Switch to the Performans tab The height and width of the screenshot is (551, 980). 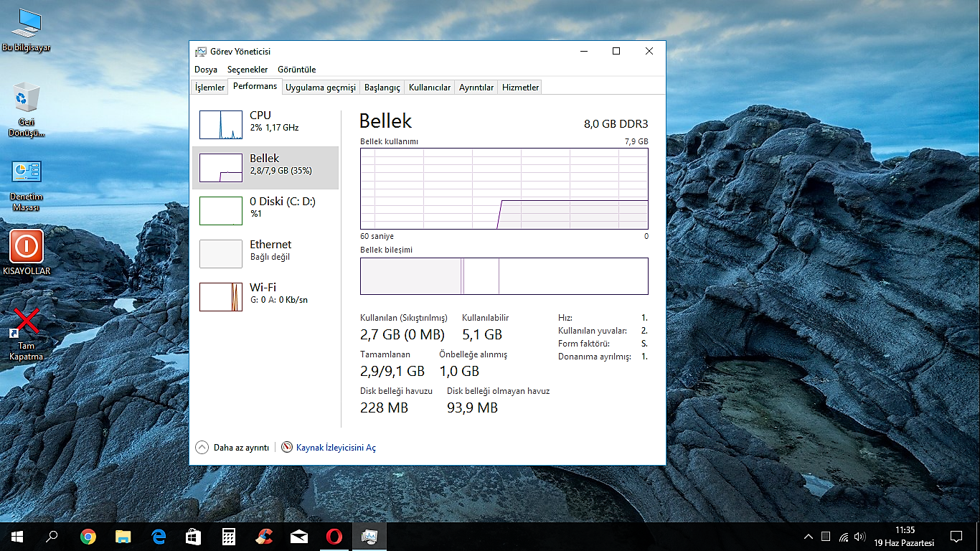255,86
